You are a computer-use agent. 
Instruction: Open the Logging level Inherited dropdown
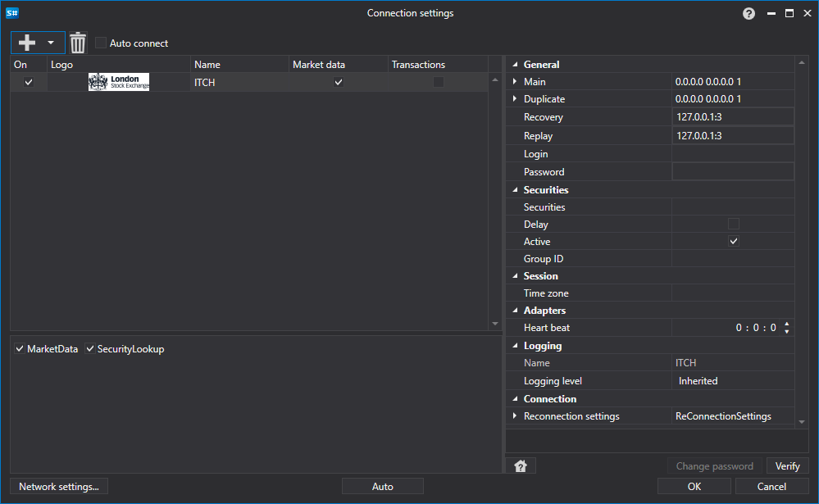point(733,381)
